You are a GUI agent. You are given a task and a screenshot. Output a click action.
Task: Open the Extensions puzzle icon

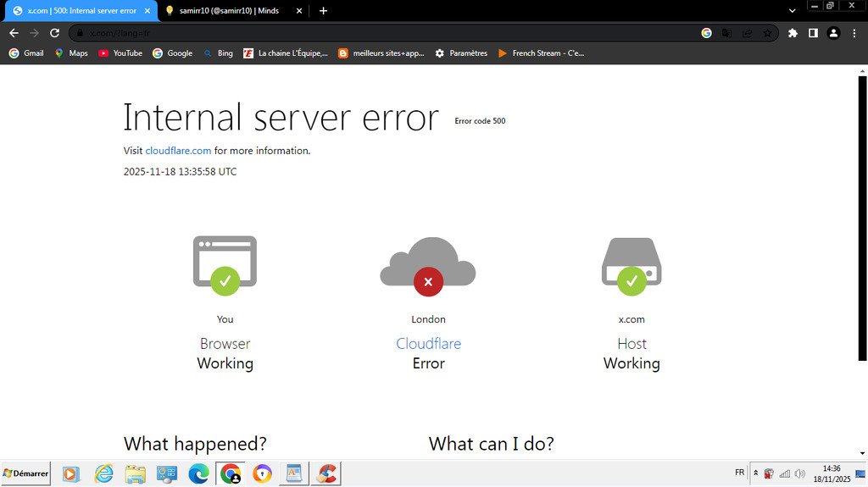793,33
